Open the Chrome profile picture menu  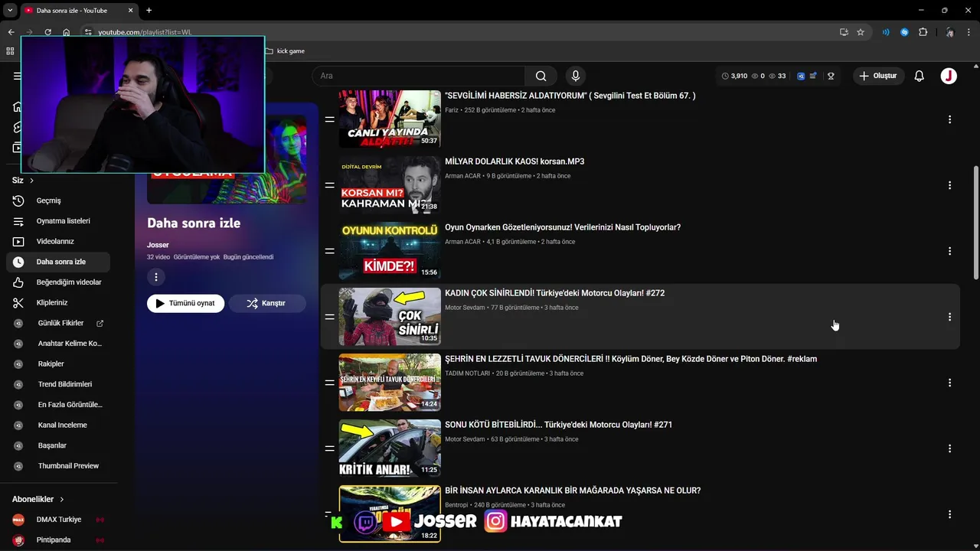(949, 32)
